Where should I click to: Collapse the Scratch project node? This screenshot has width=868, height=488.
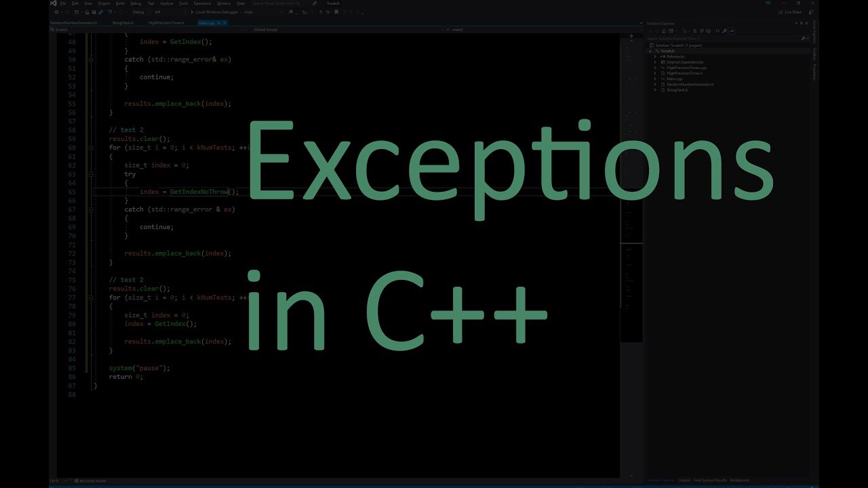click(650, 51)
